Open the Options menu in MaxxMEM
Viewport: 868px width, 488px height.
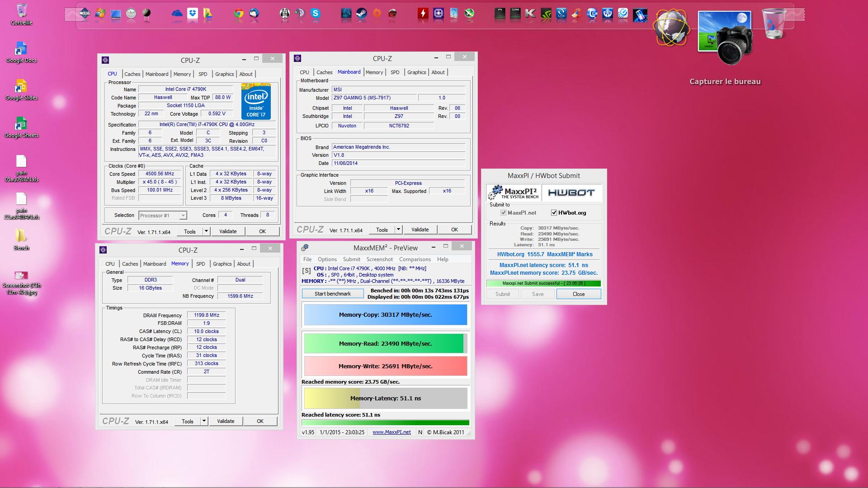point(327,259)
